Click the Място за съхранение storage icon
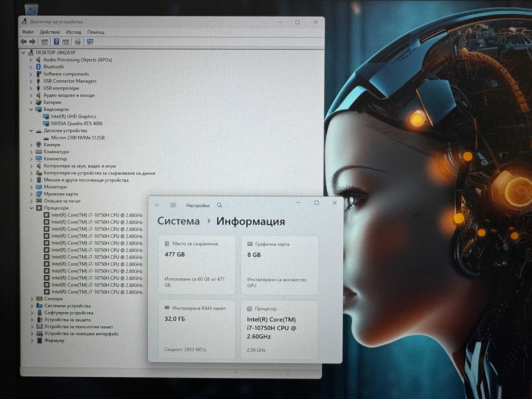The height and width of the screenshot is (399, 532). click(x=167, y=243)
